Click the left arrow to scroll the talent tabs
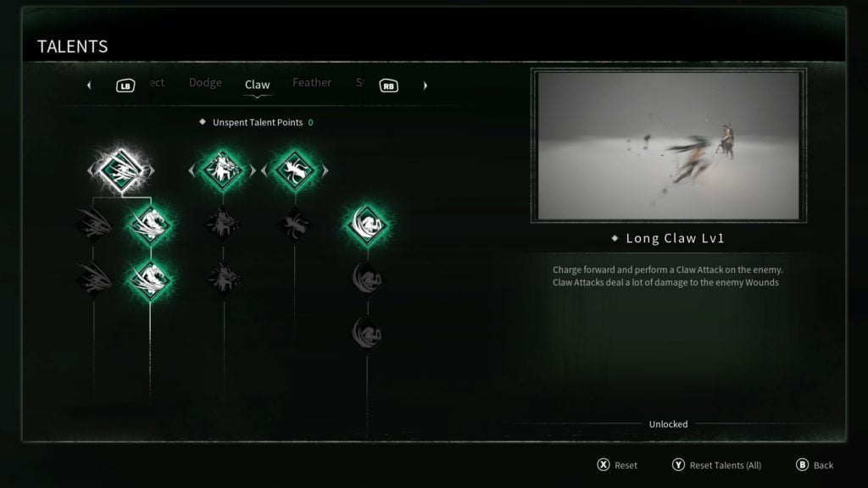Screen dimensions: 868x488 pos(89,86)
